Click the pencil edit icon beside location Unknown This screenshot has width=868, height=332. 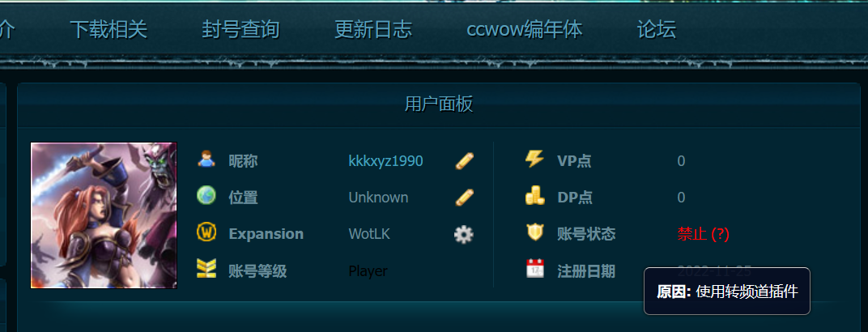[x=465, y=198]
